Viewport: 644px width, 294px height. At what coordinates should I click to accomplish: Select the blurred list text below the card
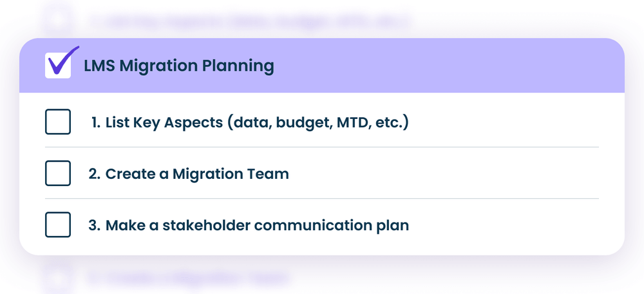coord(187,278)
